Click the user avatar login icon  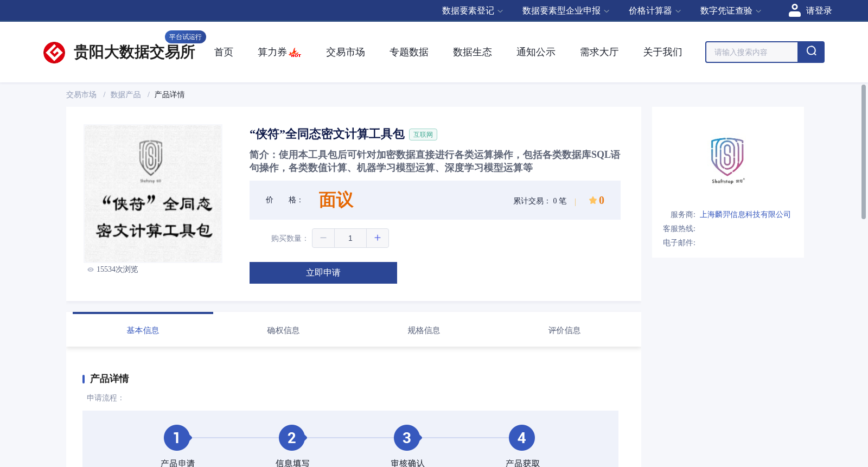coord(794,10)
